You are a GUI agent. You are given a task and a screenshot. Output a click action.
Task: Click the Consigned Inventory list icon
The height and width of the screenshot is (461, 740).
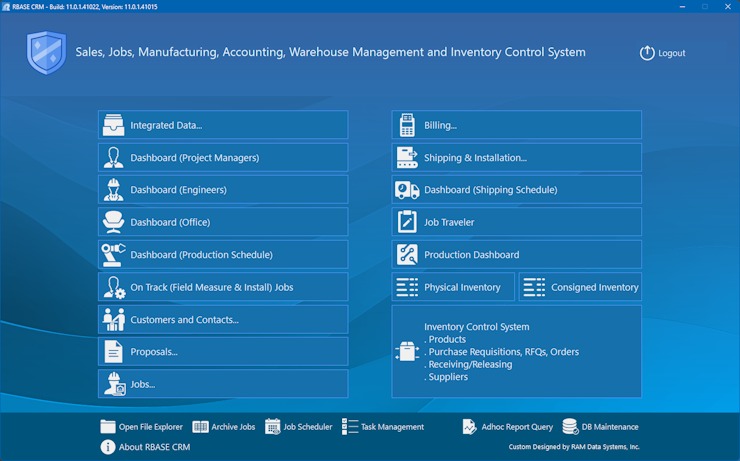click(x=534, y=287)
